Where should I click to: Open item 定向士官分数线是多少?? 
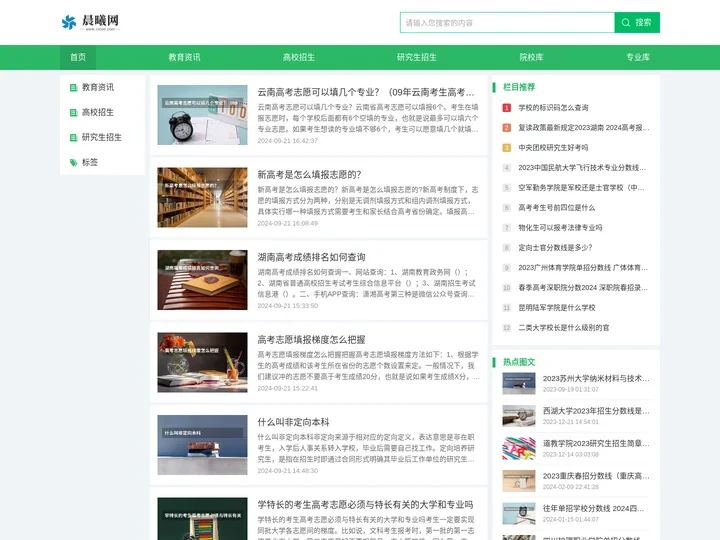point(555,248)
